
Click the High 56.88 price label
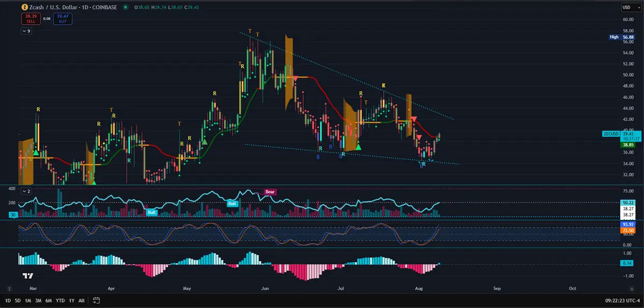click(621, 37)
